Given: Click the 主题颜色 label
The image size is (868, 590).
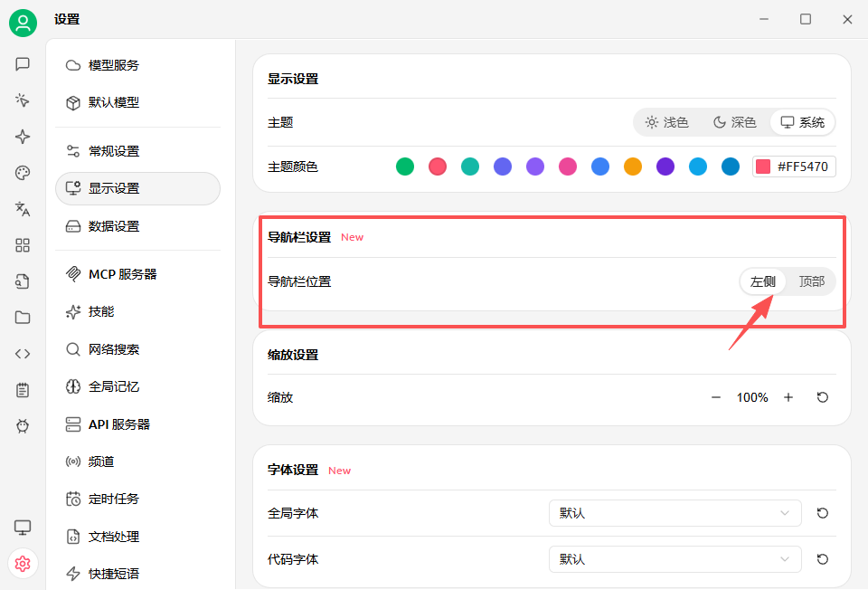Looking at the screenshot, I should pyautogui.click(x=293, y=167).
